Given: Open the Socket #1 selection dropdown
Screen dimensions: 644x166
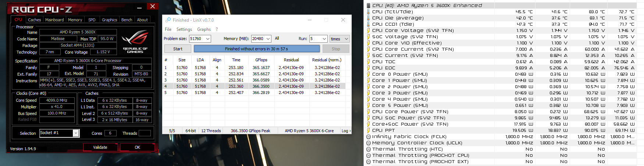Looking at the screenshot, I should click(x=76, y=133).
